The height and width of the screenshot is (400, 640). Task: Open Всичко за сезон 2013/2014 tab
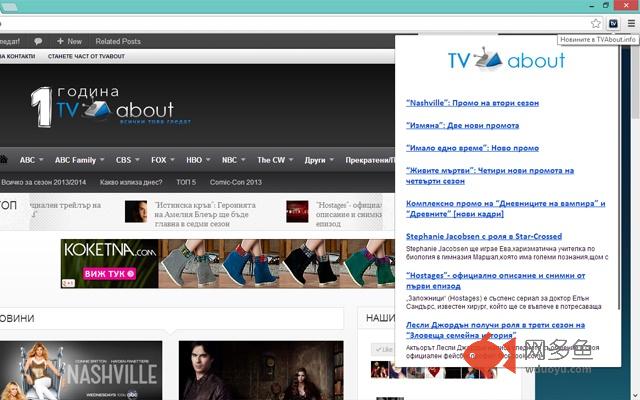point(43,182)
